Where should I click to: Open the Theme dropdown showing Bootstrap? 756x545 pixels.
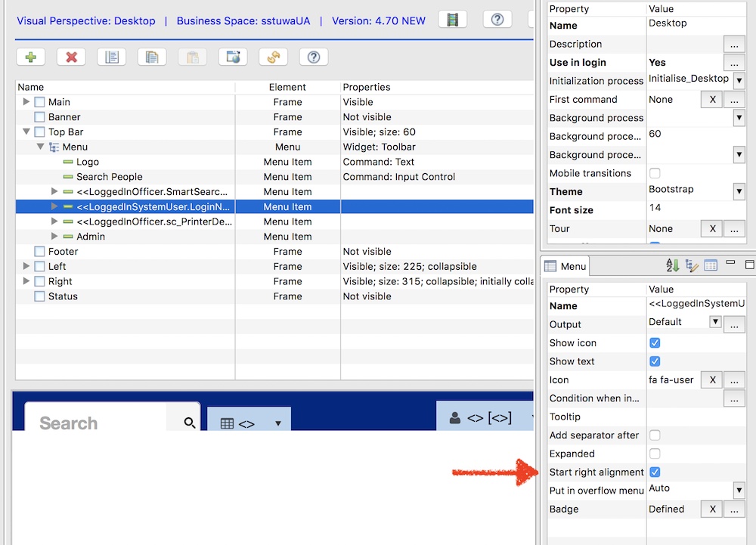[739, 191]
